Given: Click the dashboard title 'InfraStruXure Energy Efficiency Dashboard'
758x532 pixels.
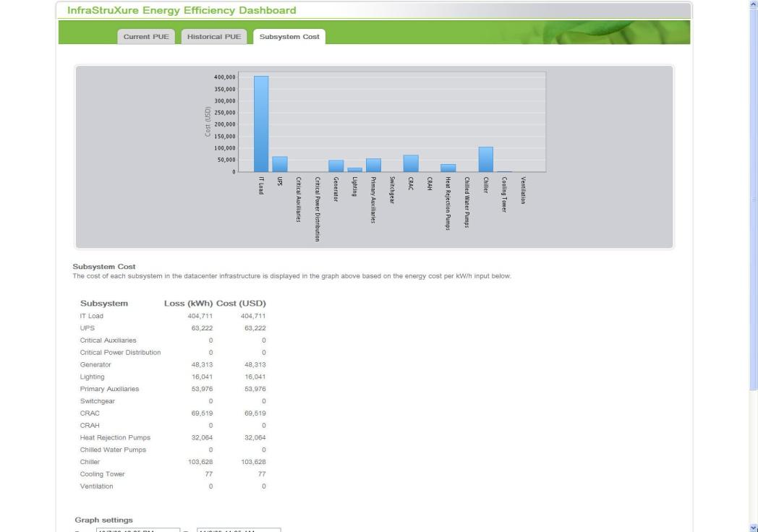Looking at the screenshot, I should [x=182, y=10].
